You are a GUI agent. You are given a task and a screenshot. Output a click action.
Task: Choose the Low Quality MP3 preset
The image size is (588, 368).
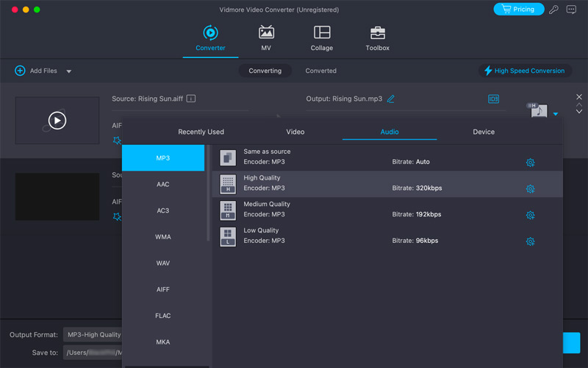pyautogui.click(x=387, y=237)
